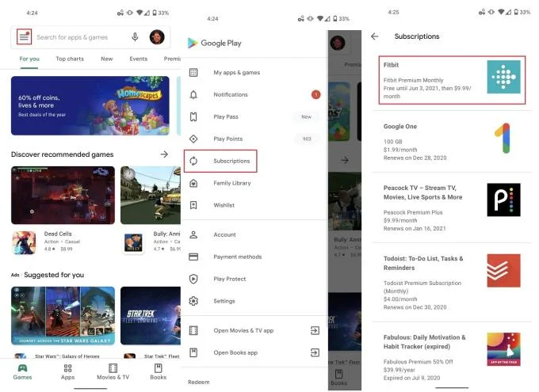
Task: Open the Todoist Premium Subscription entry
Action: point(452,283)
